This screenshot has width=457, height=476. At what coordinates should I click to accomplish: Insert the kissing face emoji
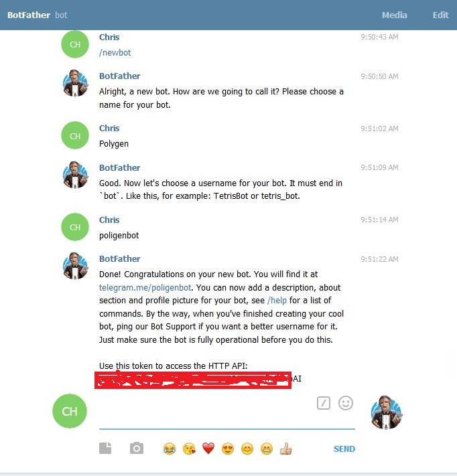click(189, 449)
